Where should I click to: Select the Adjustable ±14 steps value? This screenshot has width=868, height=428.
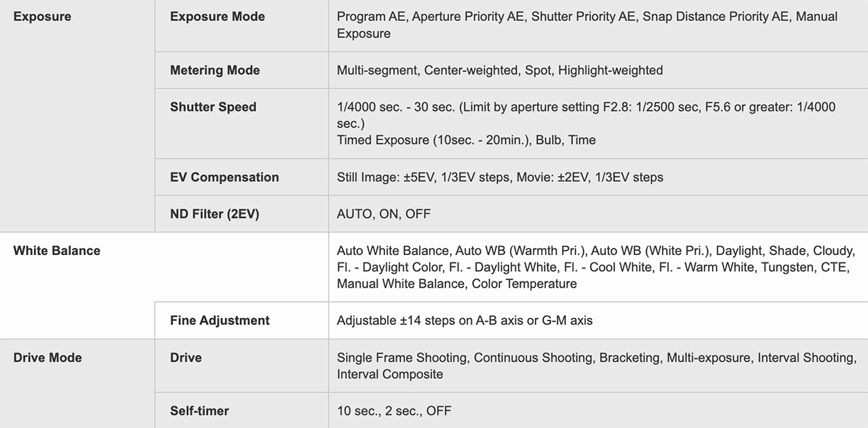[x=465, y=320]
